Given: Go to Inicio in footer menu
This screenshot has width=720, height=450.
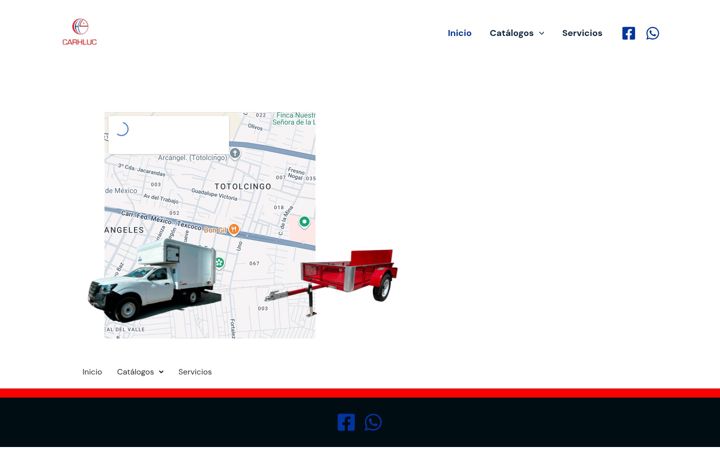Looking at the screenshot, I should pyautogui.click(x=92, y=372).
